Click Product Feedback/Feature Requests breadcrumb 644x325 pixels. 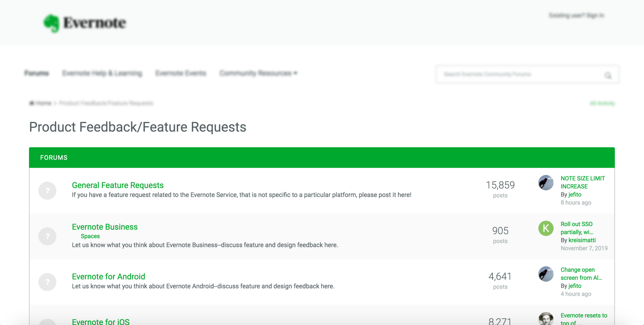106,103
